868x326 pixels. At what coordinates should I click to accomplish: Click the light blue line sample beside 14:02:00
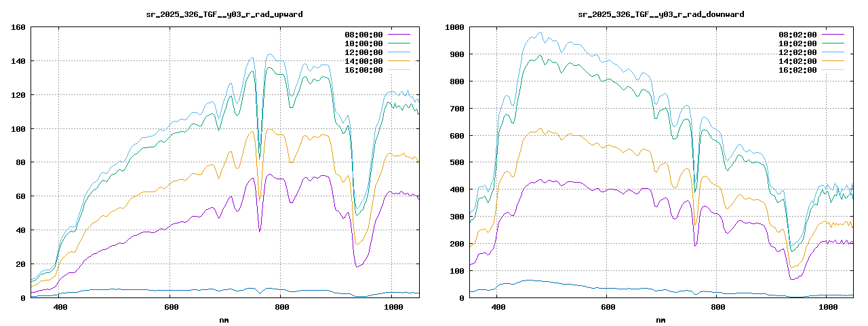coord(833,61)
